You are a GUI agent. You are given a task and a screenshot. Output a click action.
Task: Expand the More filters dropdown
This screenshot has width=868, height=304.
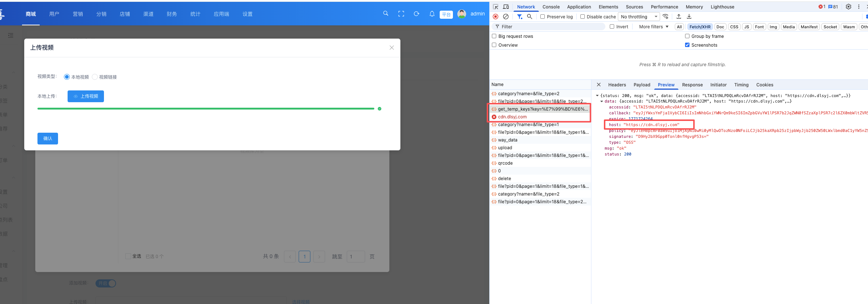pos(653,26)
